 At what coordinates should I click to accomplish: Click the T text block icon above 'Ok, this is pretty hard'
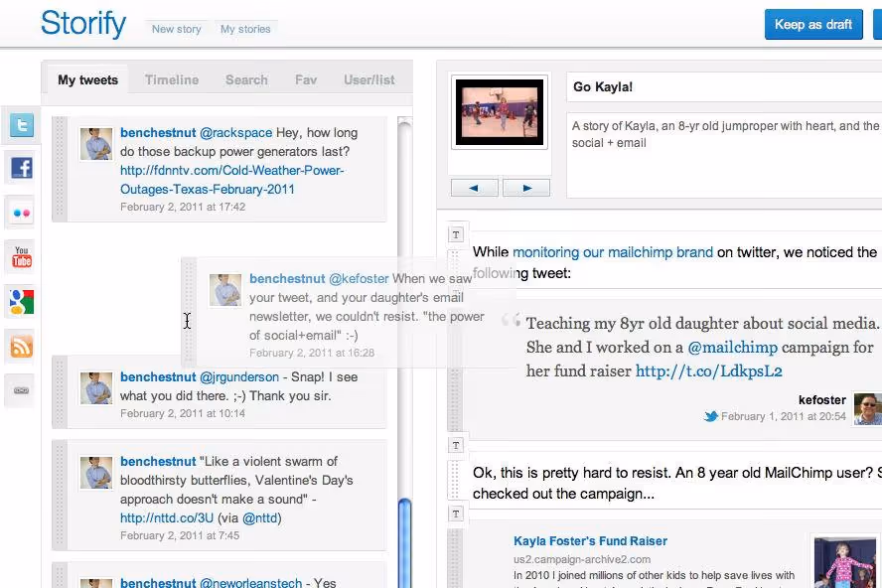tap(456, 446)
